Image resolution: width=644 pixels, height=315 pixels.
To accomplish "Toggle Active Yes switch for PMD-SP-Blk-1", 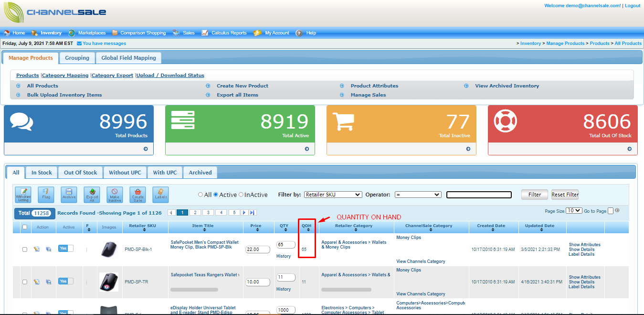I will point(66,248).
